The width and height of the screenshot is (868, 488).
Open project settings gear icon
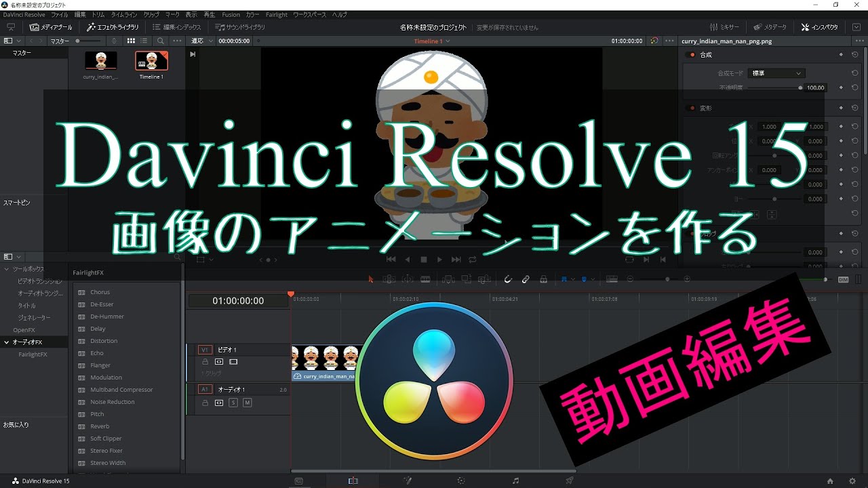852,481
